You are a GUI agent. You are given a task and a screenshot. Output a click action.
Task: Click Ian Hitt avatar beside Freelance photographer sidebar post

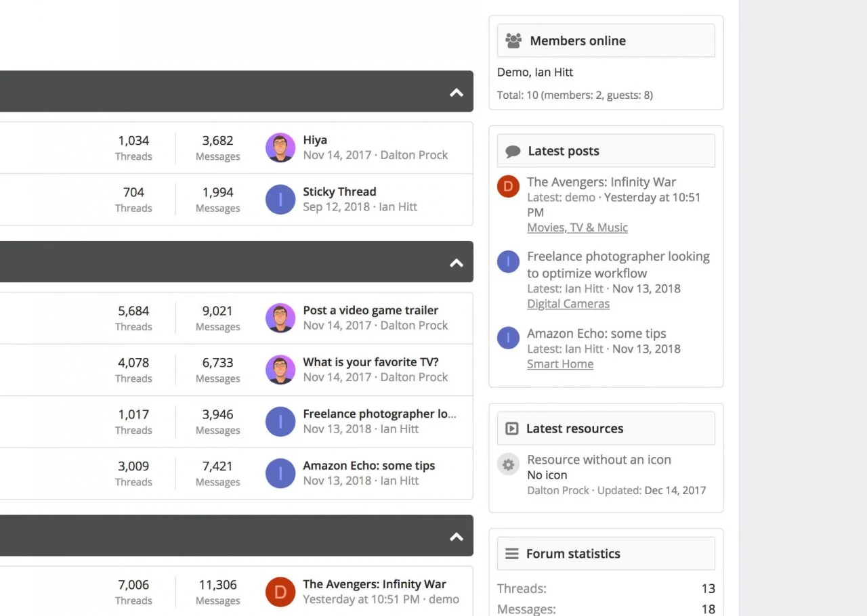pyautogui.click(x=508, y=261)
